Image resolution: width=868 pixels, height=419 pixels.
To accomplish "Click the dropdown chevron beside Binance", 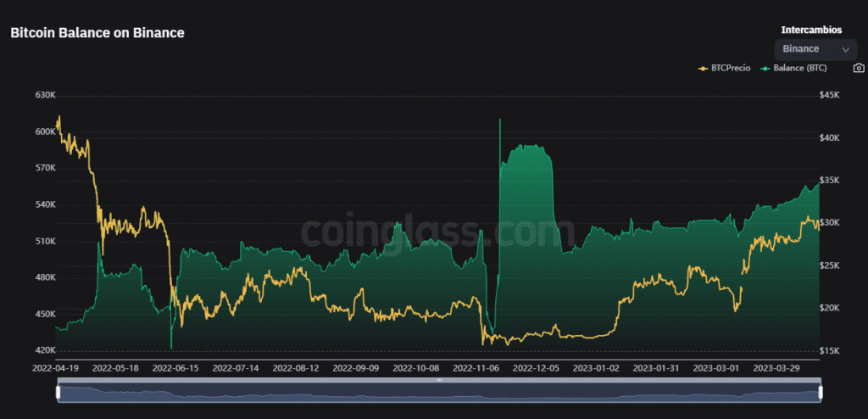I will coord(845,50).
